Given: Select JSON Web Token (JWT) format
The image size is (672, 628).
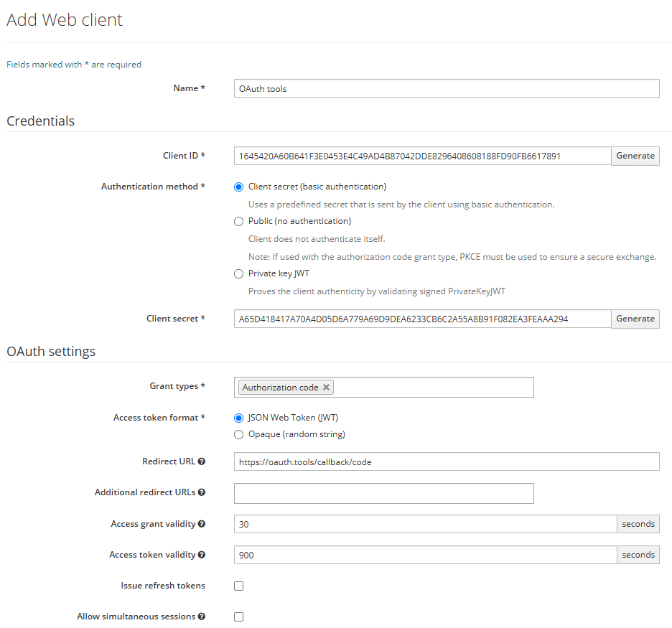Looking at the screenshot, I should pos(239,418).
